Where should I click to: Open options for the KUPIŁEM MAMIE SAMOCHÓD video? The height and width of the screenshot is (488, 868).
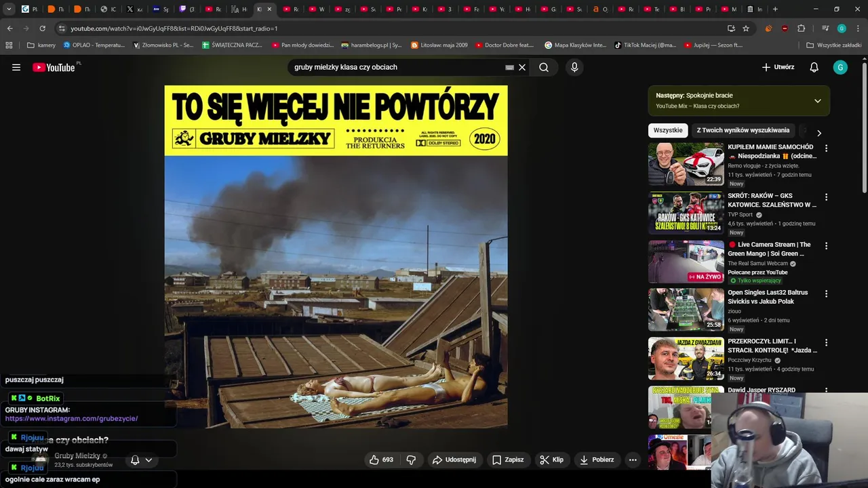click(826, 148)
